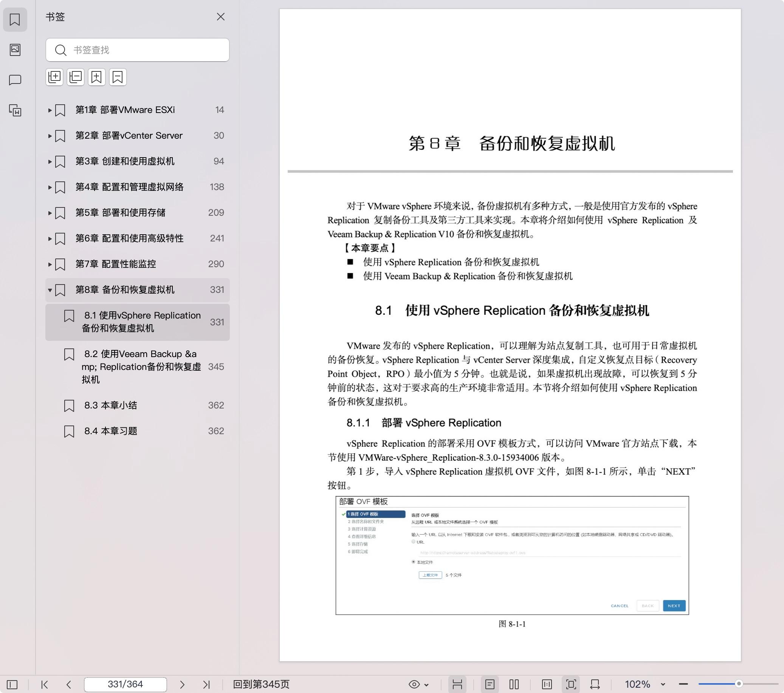
Task: Remove bookmark with the minus-bookmark icon
Action: [117, 77]
